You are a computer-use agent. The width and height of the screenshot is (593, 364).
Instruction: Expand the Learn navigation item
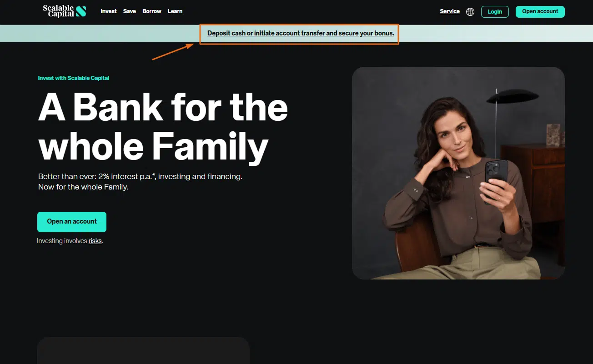tap(175, 11)
